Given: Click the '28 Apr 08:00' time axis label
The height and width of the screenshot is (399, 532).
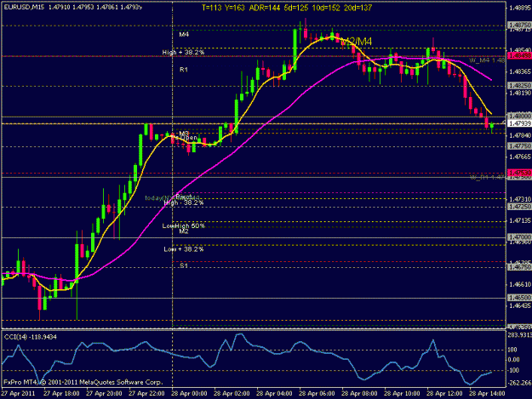Looking at the screenshot, I should 359,394.
